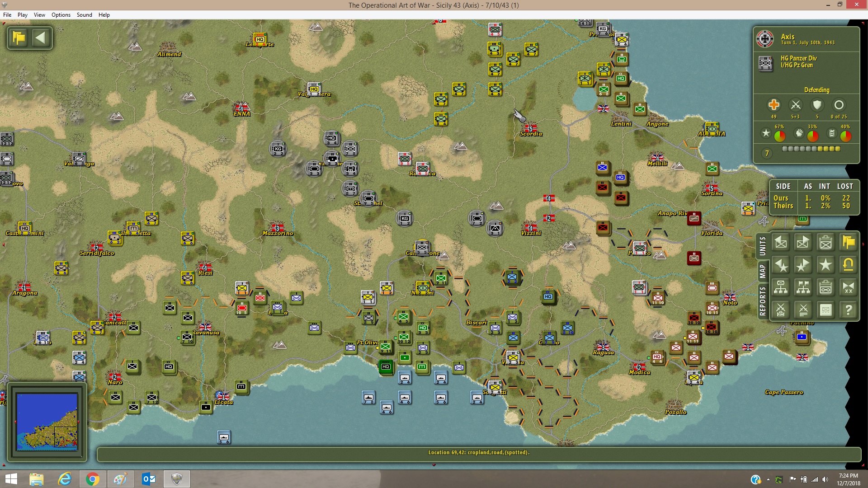Click the 67% proficiency pie gauge
The image size is (868, 488).
coord(780,136)
